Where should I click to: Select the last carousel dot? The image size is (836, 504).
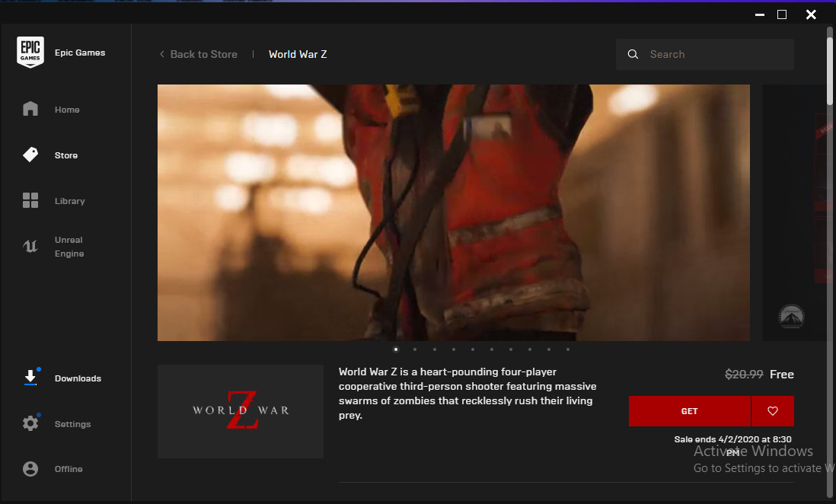coord(568,349)
